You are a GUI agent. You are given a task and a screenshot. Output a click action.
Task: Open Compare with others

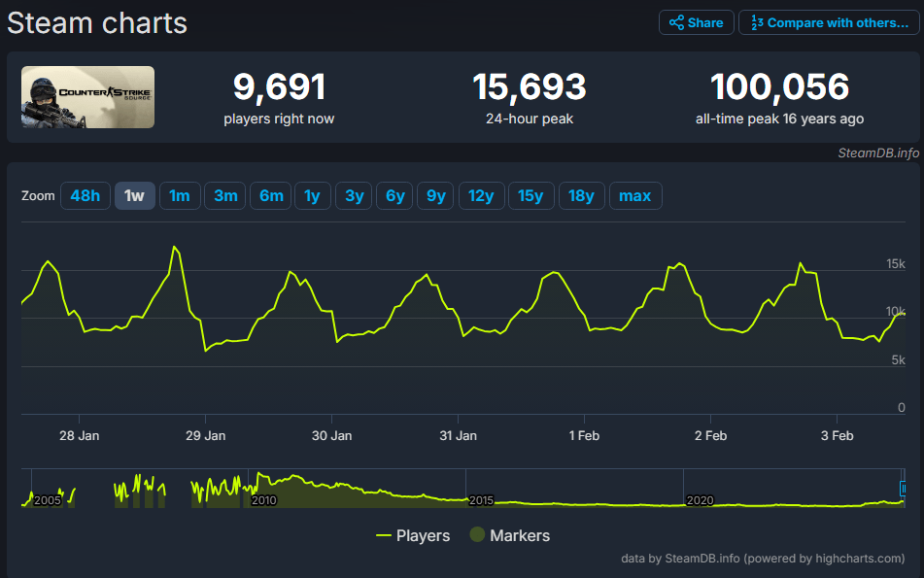[829, 23]
